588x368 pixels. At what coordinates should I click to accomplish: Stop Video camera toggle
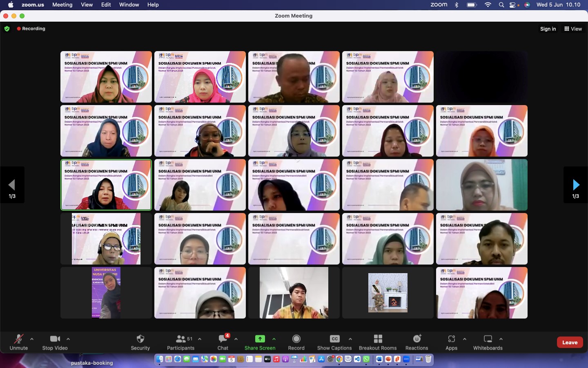click(x=55, y=339)
